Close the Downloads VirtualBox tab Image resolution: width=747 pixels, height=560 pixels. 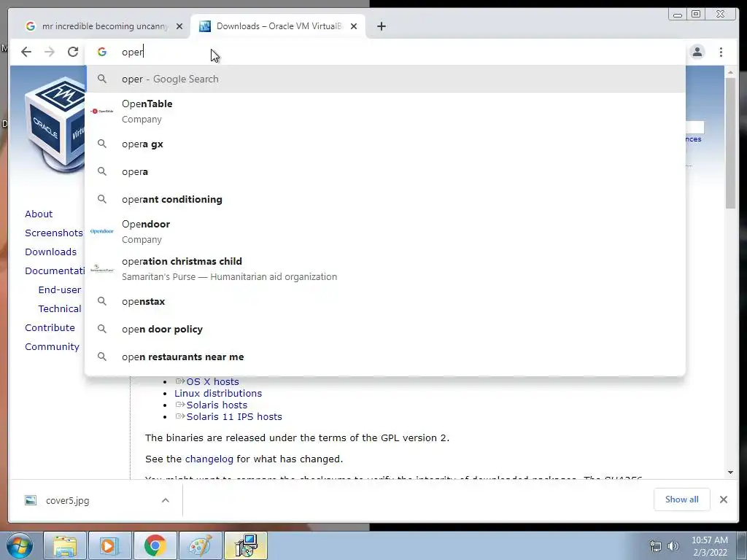pyautogui.click(x=354, y=26)
